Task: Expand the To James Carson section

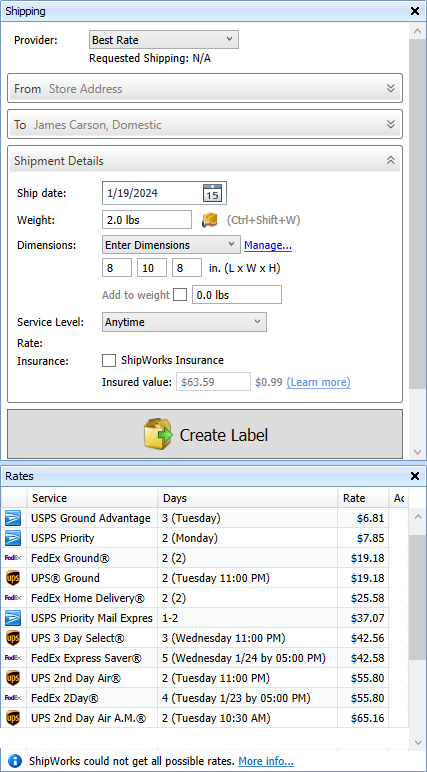Action: [x=205, y=125]
